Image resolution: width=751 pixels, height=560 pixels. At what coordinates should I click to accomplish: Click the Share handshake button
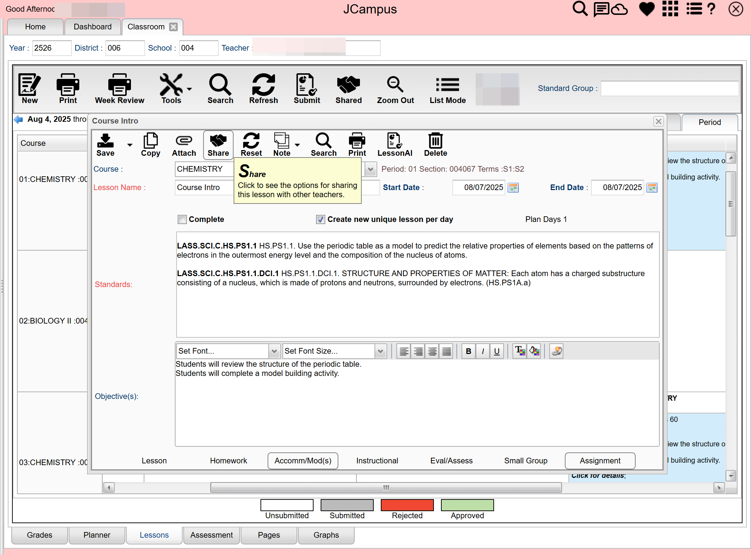(218, 144)
